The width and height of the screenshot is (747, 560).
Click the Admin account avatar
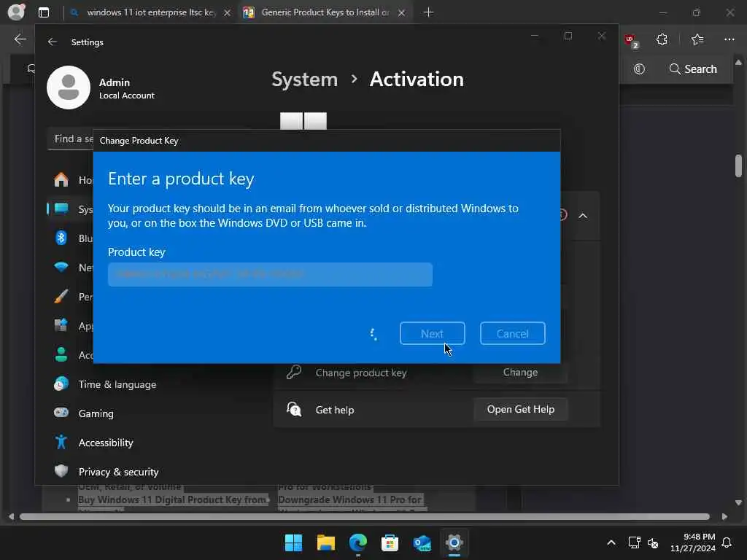69,87
